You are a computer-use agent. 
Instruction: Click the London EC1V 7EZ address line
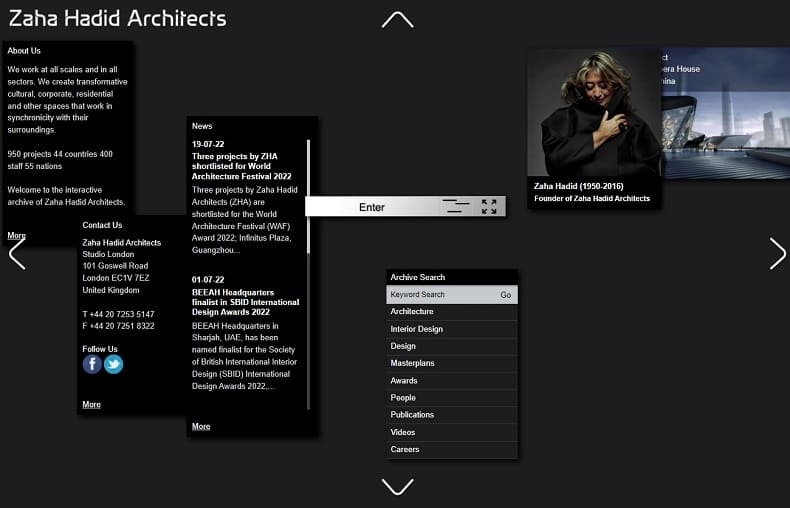click(116, 278)
